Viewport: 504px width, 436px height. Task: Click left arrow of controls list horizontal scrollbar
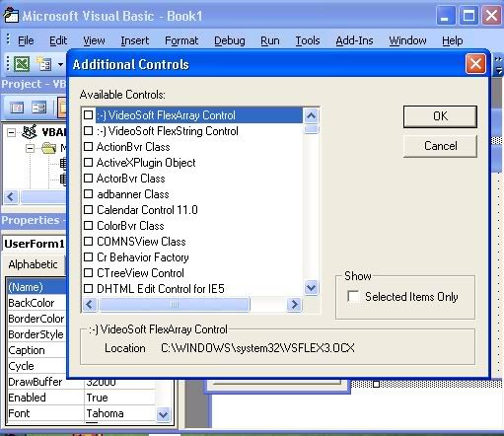[90, 304]
